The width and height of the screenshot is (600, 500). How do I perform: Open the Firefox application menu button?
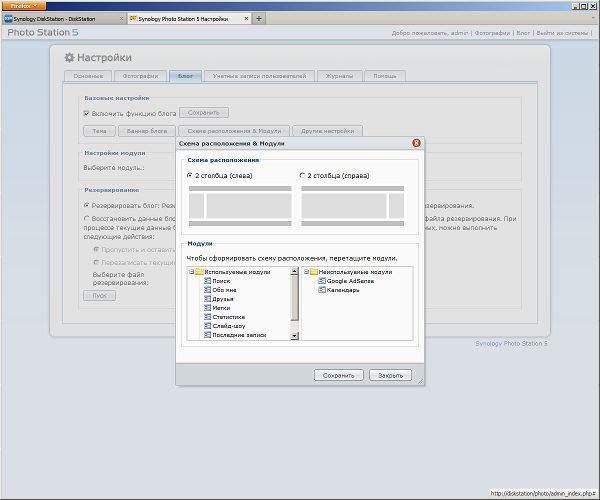23,6
